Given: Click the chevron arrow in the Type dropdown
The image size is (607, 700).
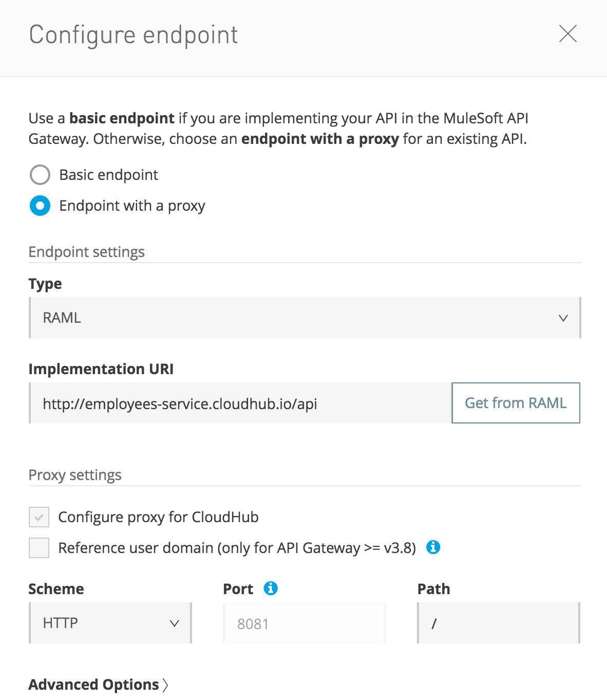Looking at the screenshot, I should tap(563, 318).
